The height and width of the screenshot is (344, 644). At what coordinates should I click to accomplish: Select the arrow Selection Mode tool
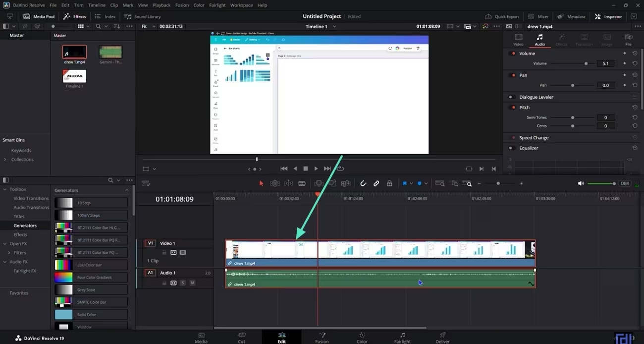coord(262,183)
